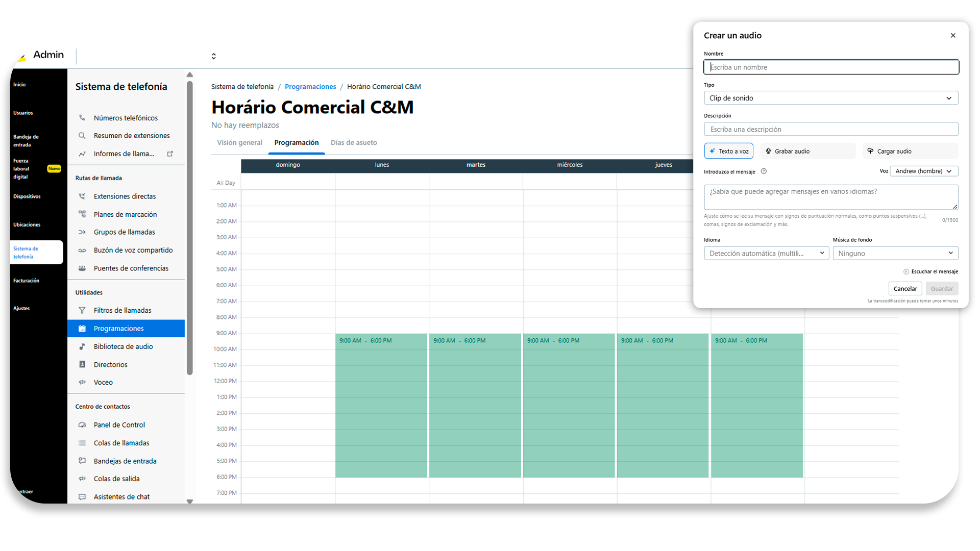Open the Tipo Clip de sonido dropdown
The height and width of the screenshot is (551, 980).
click(830, 98)
